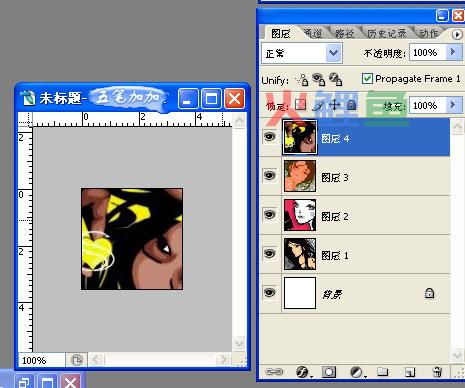Switch to the 动作 tab
Image resolution: width=465 pixels, height=388 pixels.
point(428,33)
